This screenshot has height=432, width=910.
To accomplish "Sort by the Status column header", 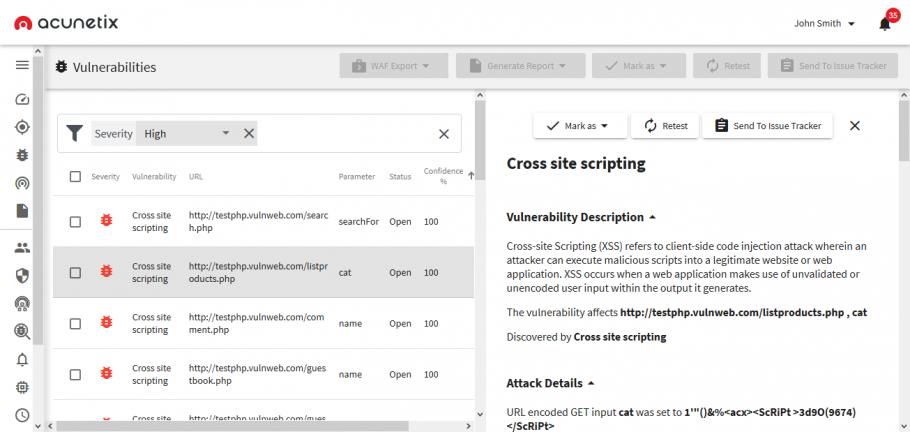I will [400, 177].
